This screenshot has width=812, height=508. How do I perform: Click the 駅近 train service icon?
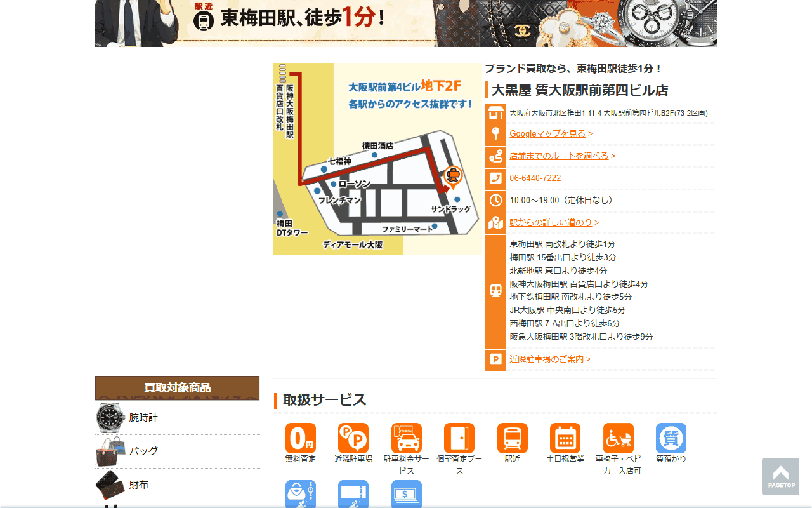coord(513,438)
